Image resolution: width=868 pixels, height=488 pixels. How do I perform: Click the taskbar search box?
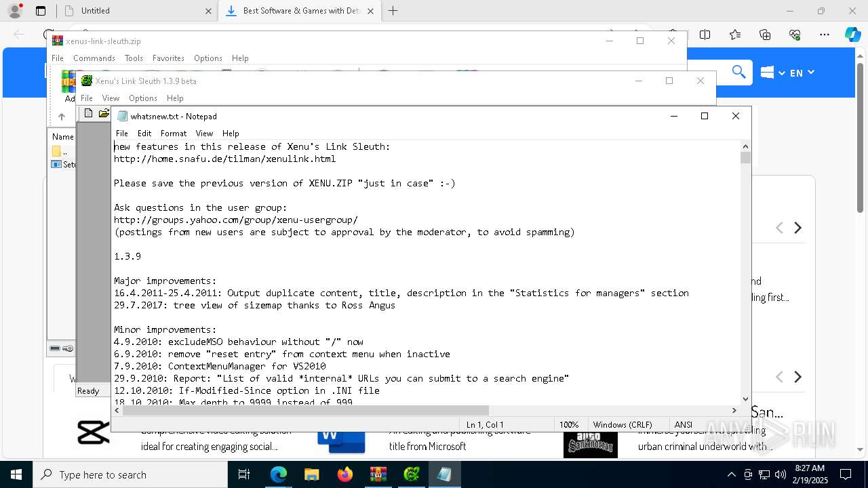tap(130, 474)
